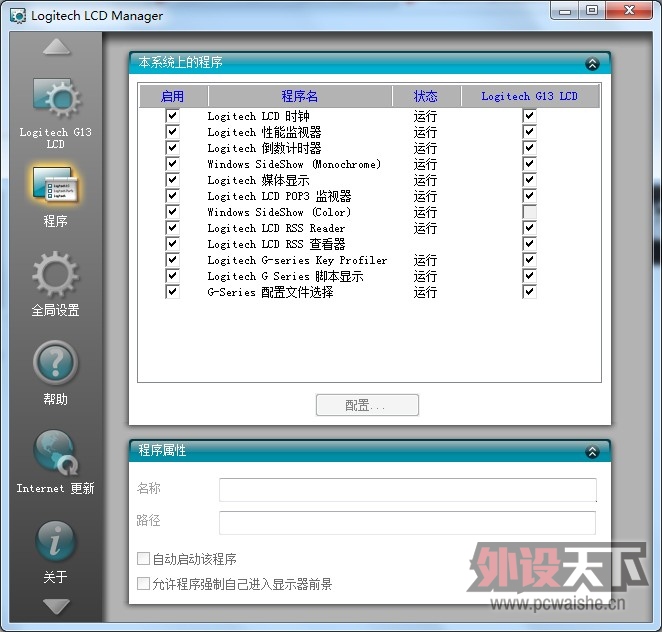Screen dimensions: 662x632
Task: Click the 启用 column header
Action: 173,96
